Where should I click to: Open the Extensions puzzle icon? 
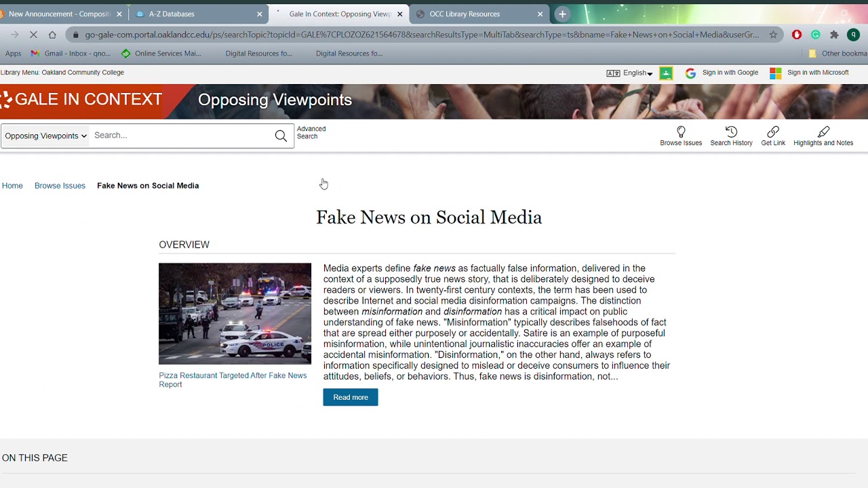[x=834, y=35]
